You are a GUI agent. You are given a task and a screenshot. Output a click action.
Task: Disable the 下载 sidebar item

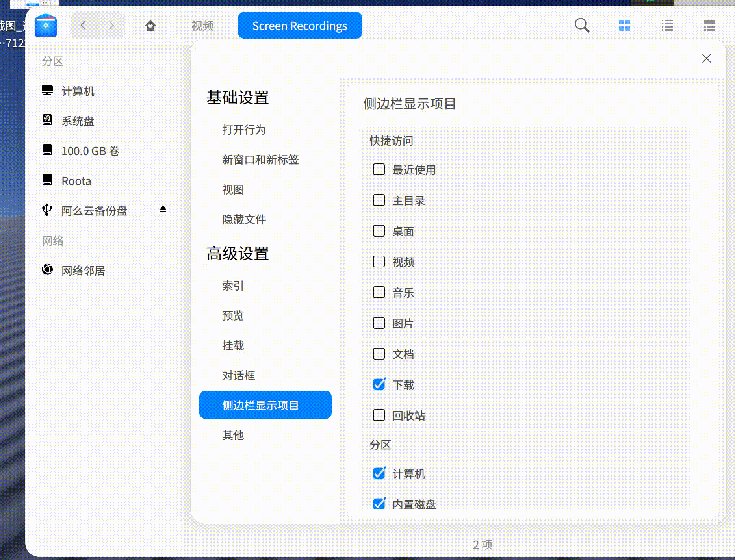click(379, 384)
